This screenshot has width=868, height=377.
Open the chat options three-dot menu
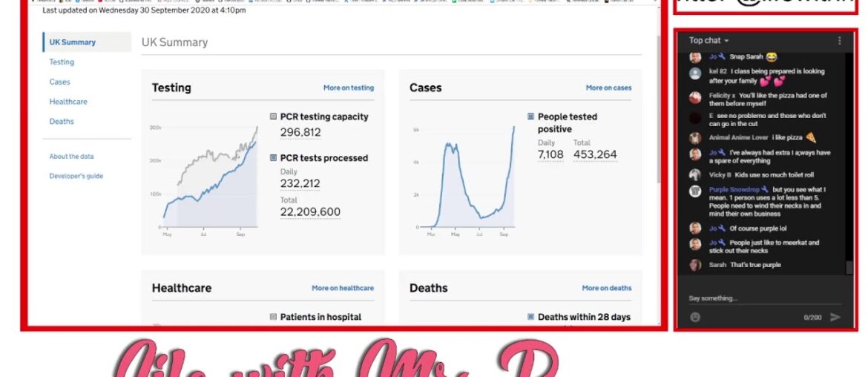(x=839, y=40)
